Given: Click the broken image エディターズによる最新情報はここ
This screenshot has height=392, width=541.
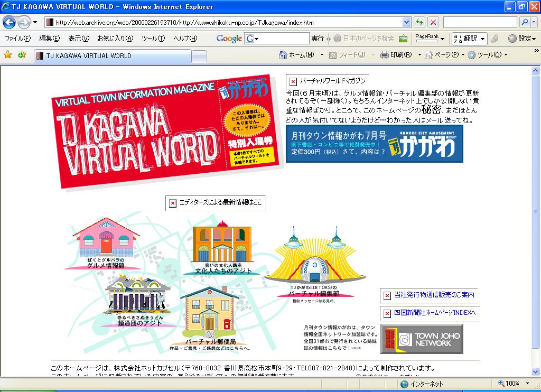Looking at the screenshot, I should point(216,203).
